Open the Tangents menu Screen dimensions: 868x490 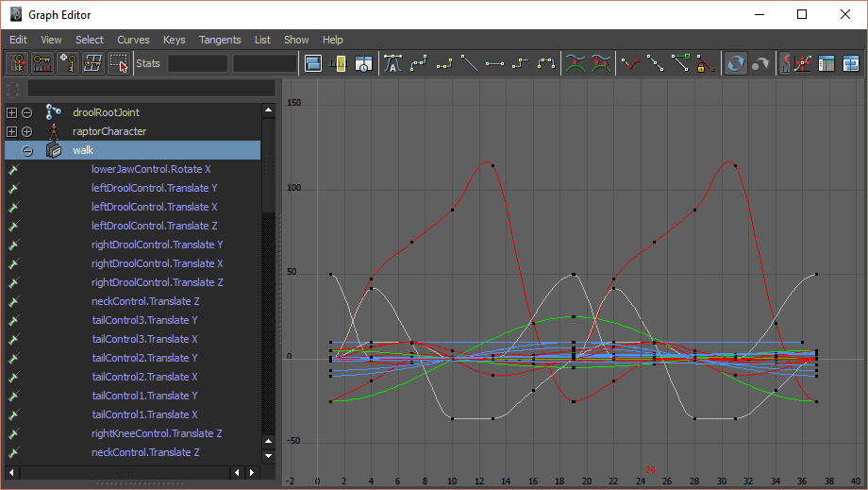click(x=220, y=40)
